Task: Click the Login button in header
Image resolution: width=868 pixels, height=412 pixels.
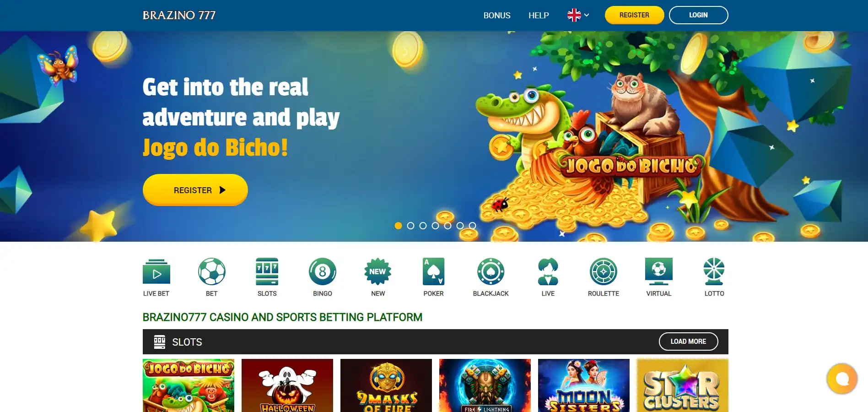Action: 698,15
